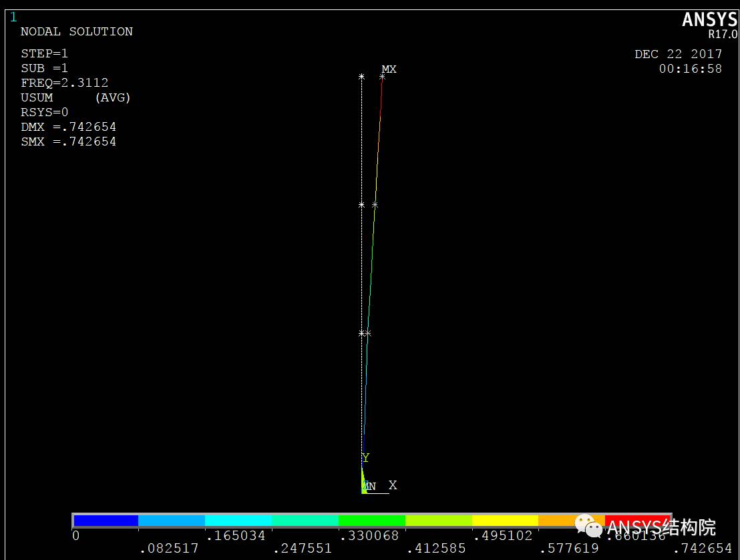Click the RSYS=0 label
The image size is (740, 560).
point(44,112)
